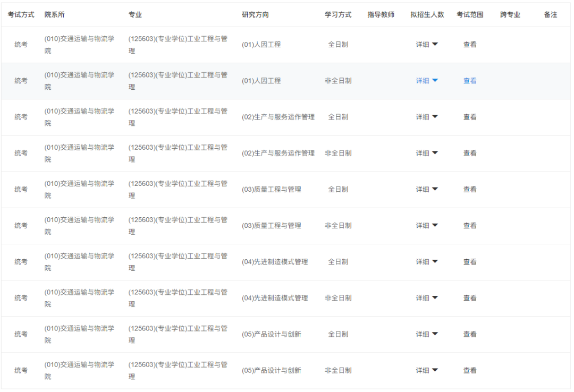Expand 详细 for full-time 质量工程与管理 row

tap(427, 189)
